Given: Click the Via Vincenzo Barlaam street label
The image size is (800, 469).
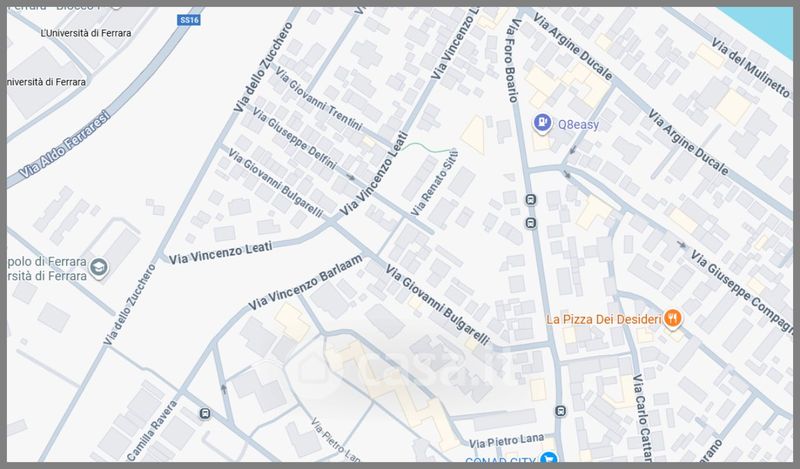Looking at the screenshot, I should tap(305, 283).
